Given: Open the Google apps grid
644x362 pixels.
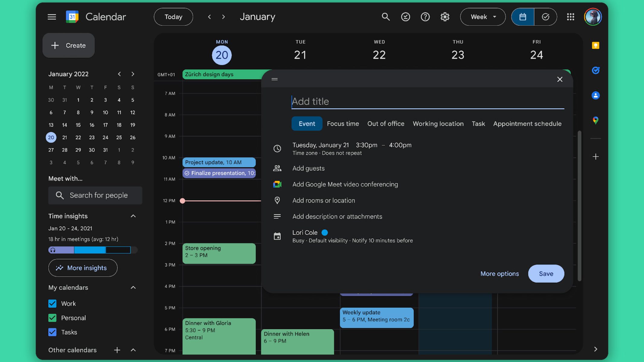Looking at the screenshot, I should (x=570, y=17).
